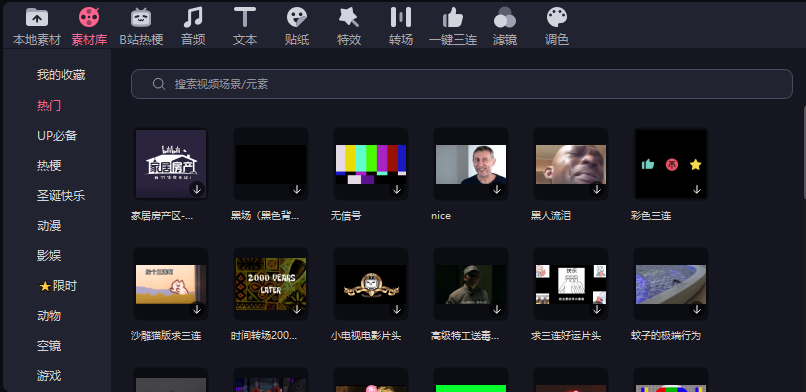Image resolution: width=806 pixels, height=392 pixels.
Task: Click the search magnifier icon
Action: (159, 84)
